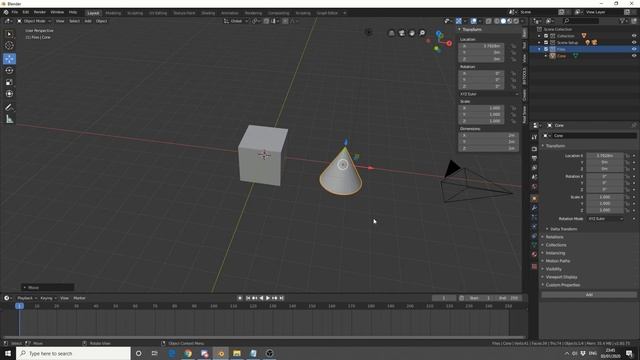
Task: Click the outliner search field
Action: click(x=581, y=21)
